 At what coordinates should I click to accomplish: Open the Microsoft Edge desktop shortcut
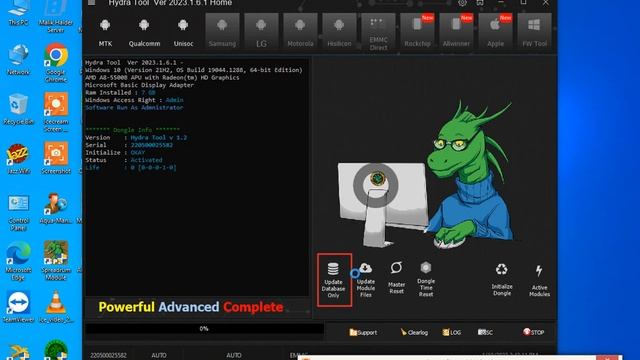tap(18, 260)
